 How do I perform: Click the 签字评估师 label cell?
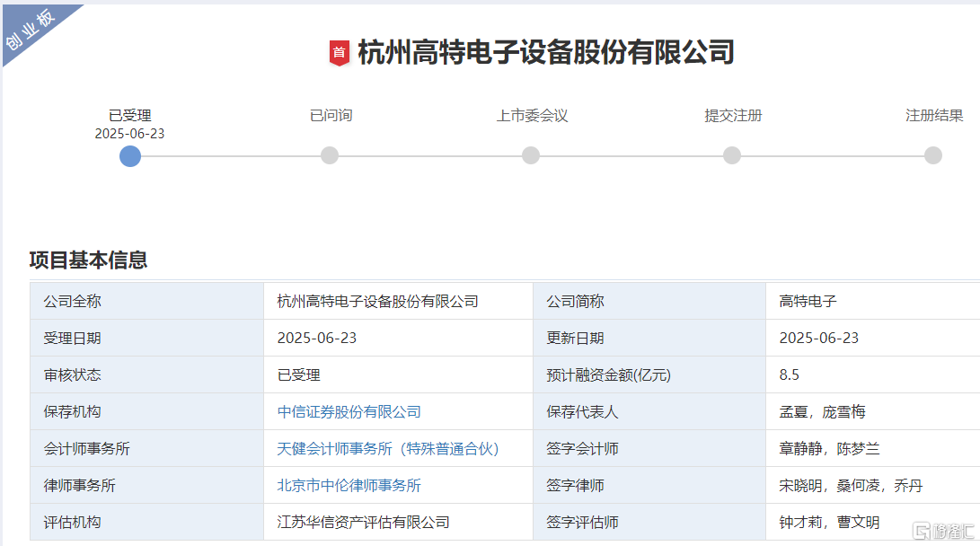[x=649, y=523]
